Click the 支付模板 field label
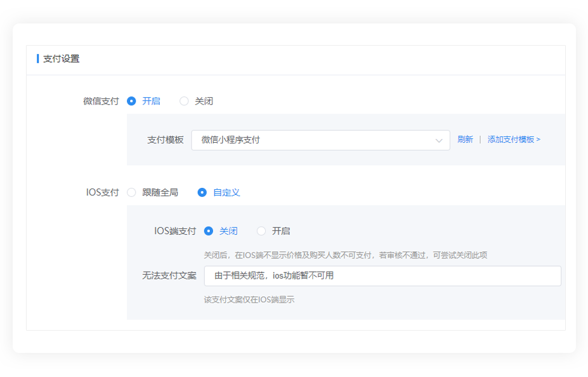Image resolution: width=588 pixels, height=377 pixels. click(165, 140)
